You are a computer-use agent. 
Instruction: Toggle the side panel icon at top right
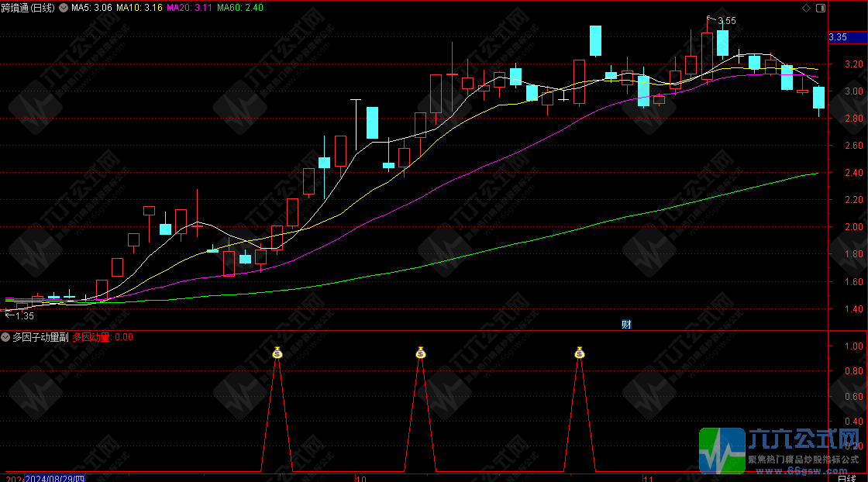click(x=818, y=8)
